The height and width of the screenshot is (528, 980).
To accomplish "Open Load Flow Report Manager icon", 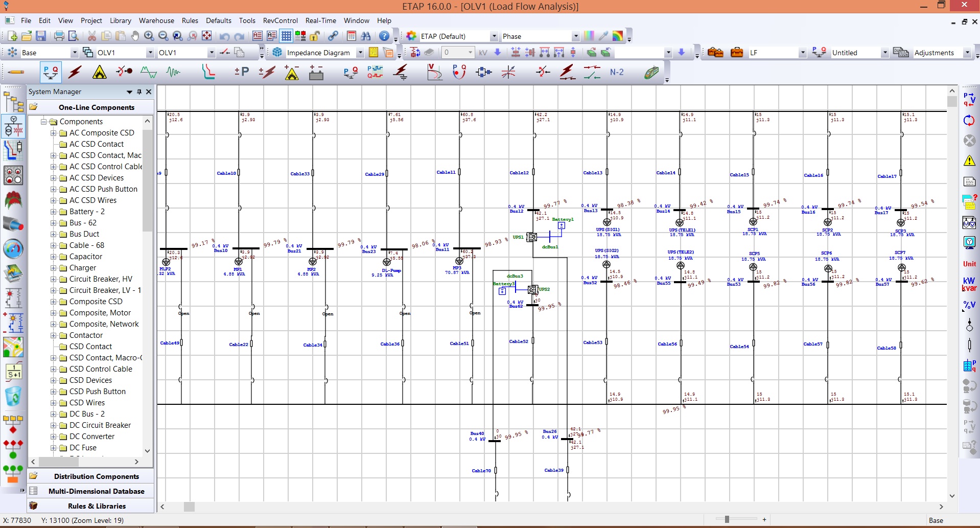I will click(969, 181).
